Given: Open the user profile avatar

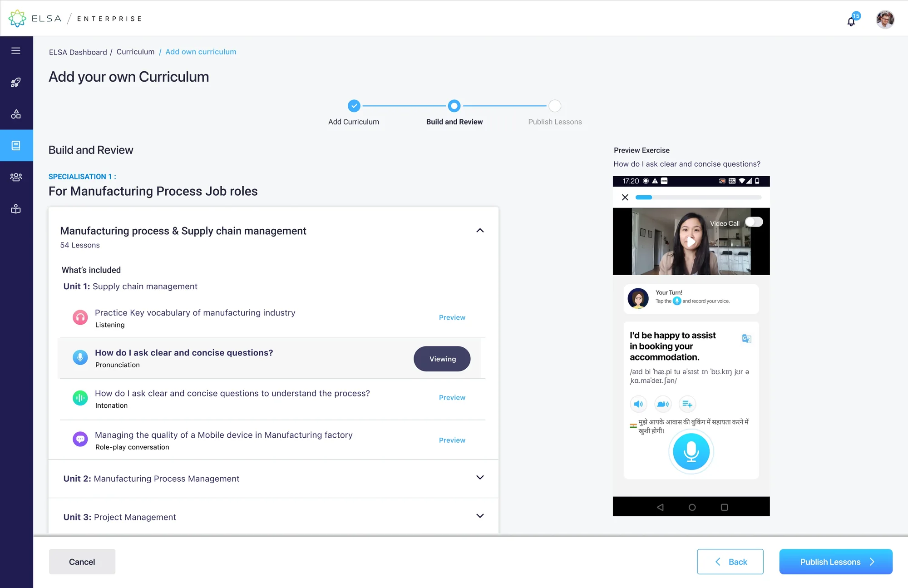Looking at the screenshot, I should [885, 19].
